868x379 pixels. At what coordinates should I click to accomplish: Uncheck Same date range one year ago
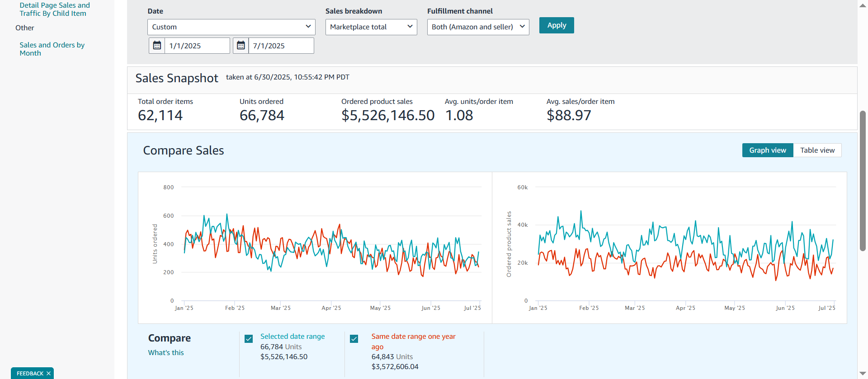click(354, 339)
